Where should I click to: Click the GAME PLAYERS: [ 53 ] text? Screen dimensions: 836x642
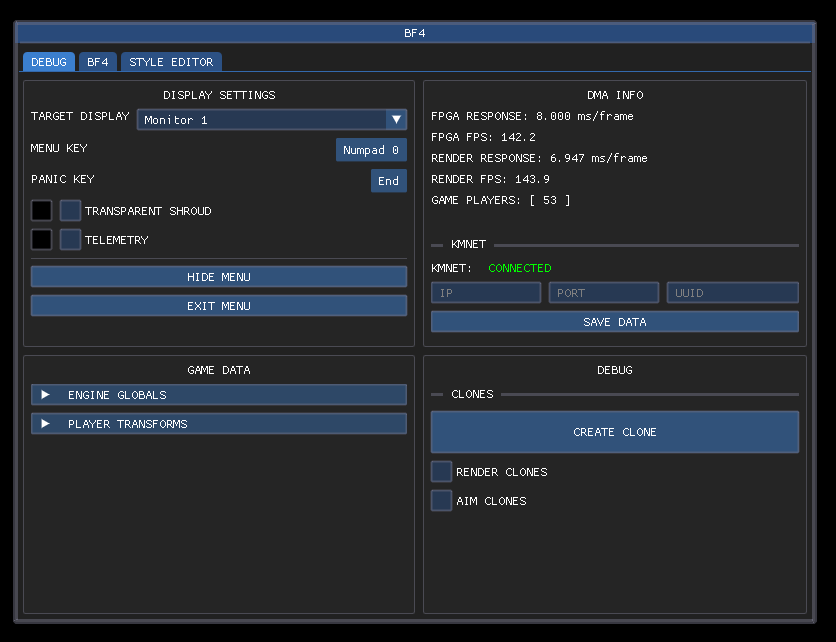pos(501,200)
